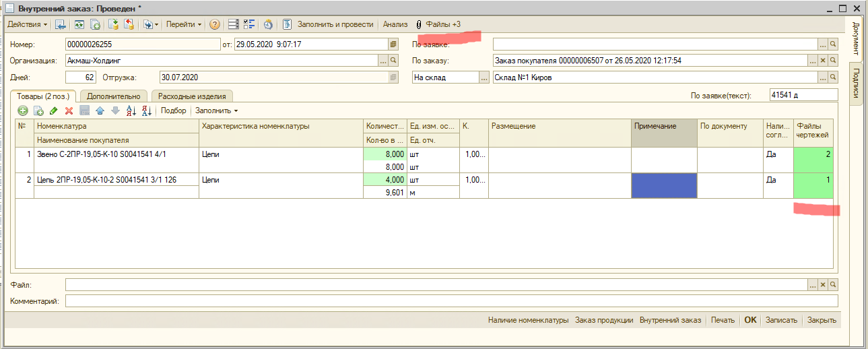
Task: Click the checklist toolbar icon before the clock
Action: click(x=249, y=24)
